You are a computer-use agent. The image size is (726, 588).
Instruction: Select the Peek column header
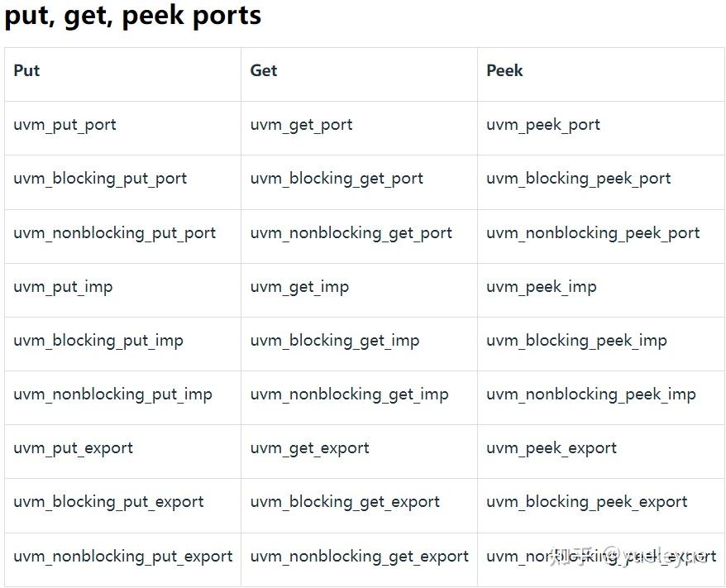pos(504,71)
